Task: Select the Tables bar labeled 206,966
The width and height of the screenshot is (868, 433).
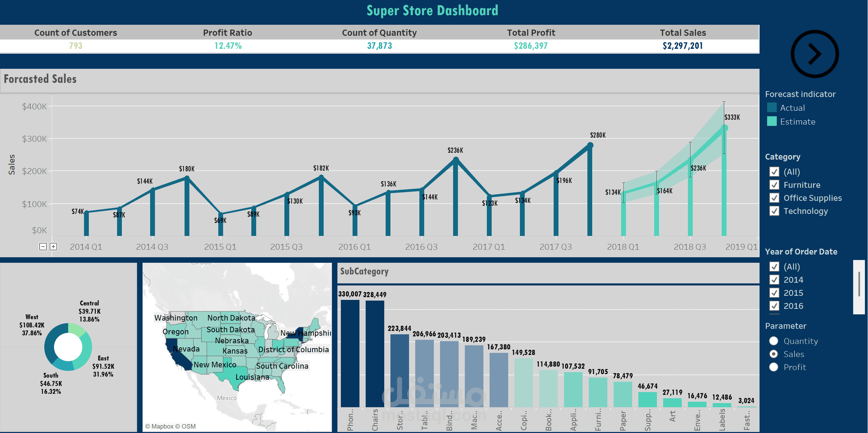Action: 425,374
